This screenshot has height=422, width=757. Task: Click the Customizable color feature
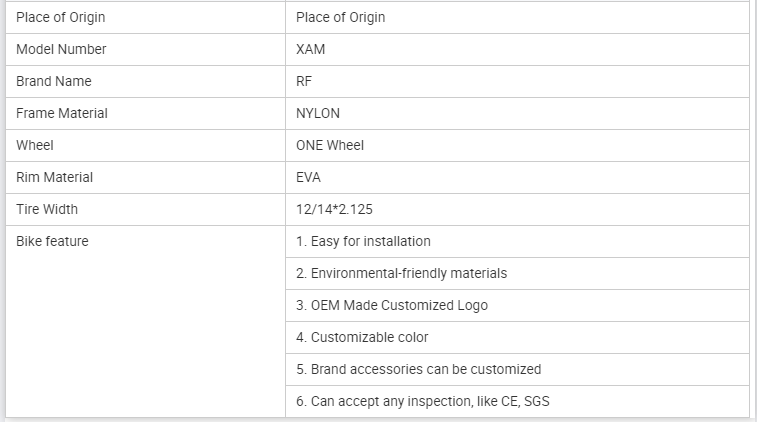click(x=362, y=337)
